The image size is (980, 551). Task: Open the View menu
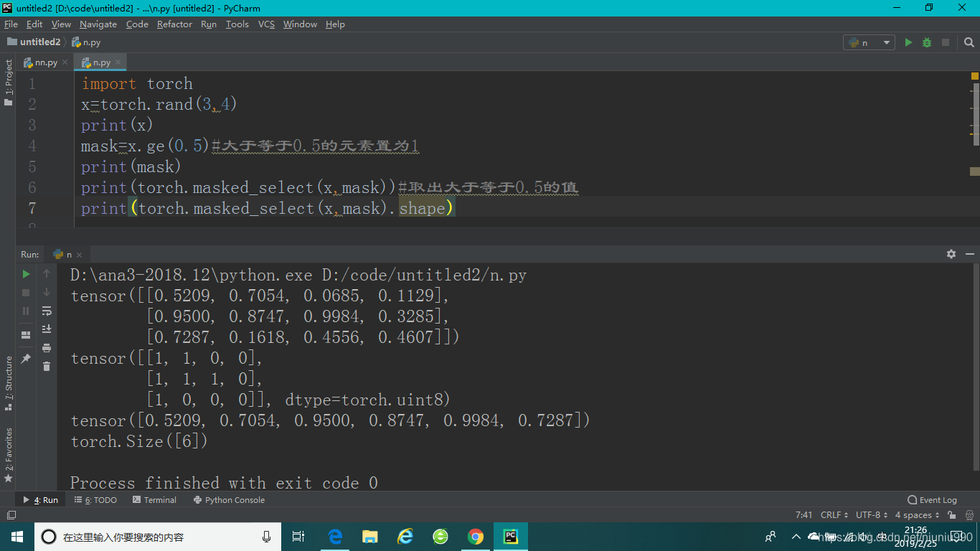coord(61,24)
